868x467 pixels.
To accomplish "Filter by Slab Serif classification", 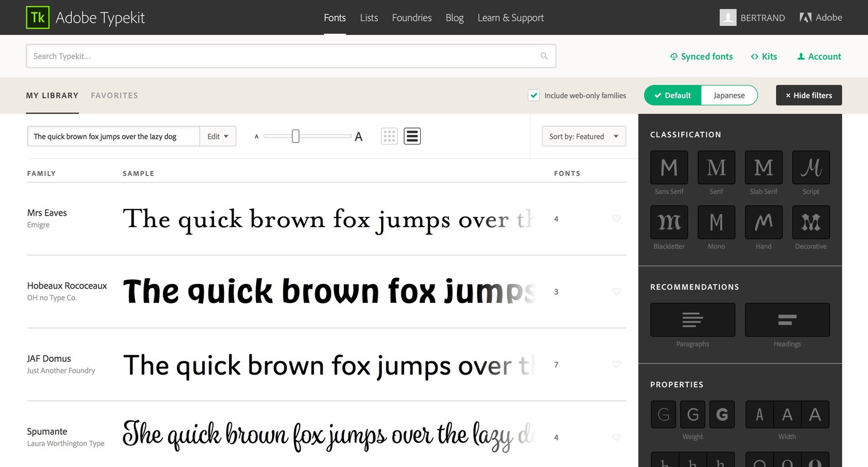I will pyautogui.click(x=764, y=168).
